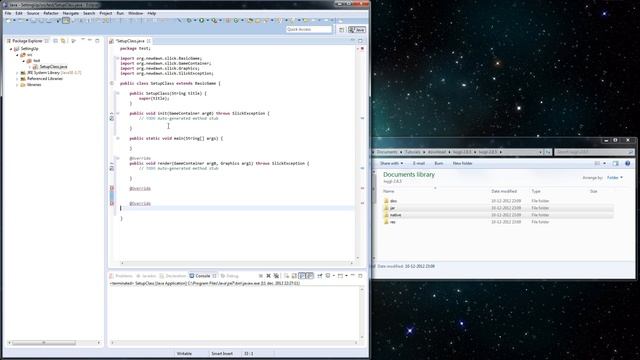Click the task marker at init method stub

coord(112,118)
